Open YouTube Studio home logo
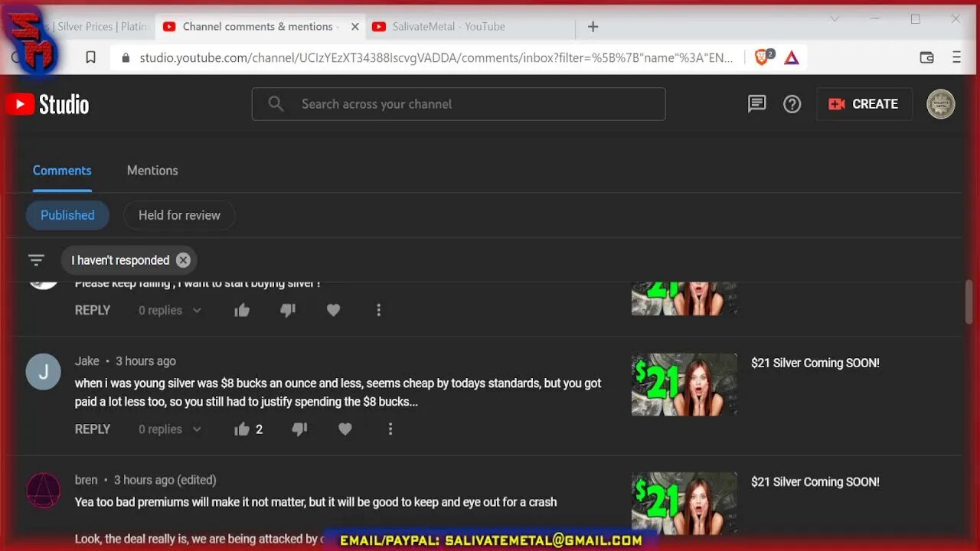The width and height of the screenshot is (980, 551). [x=47, y=104]
